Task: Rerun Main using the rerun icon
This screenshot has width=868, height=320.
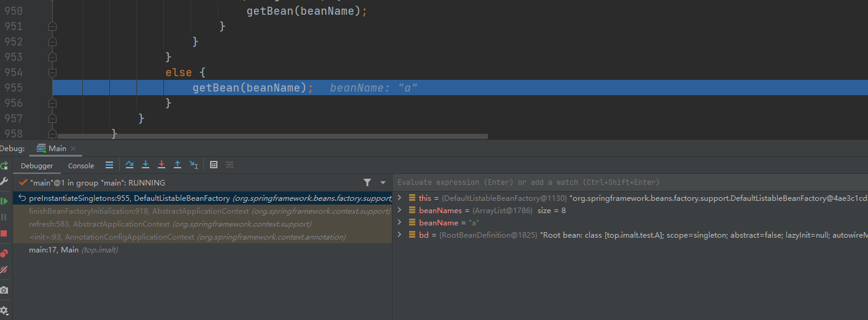Action: pyautogui.click(x=4, y=165)
